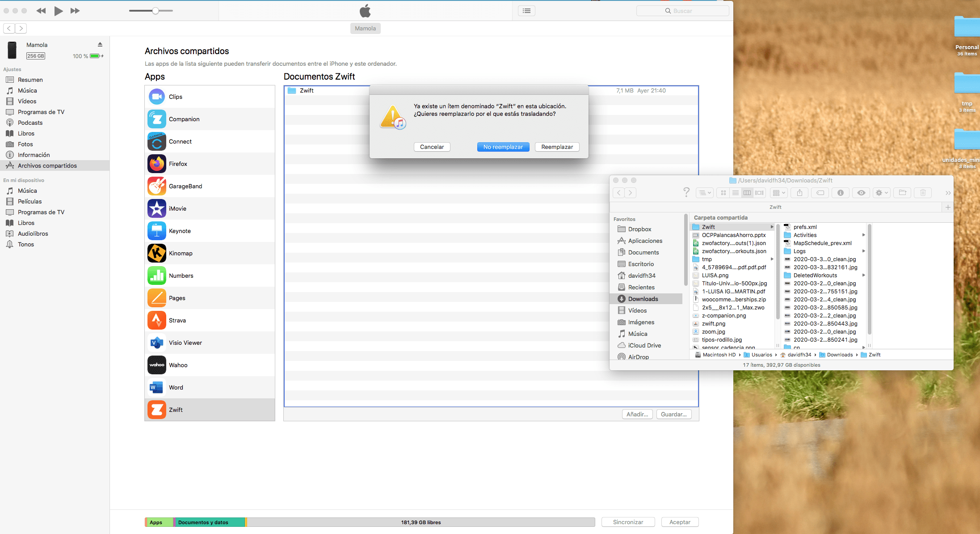This screenshot has width=980, height=534.
Task: Select the Numbers app icon
Action: point(157,275)
